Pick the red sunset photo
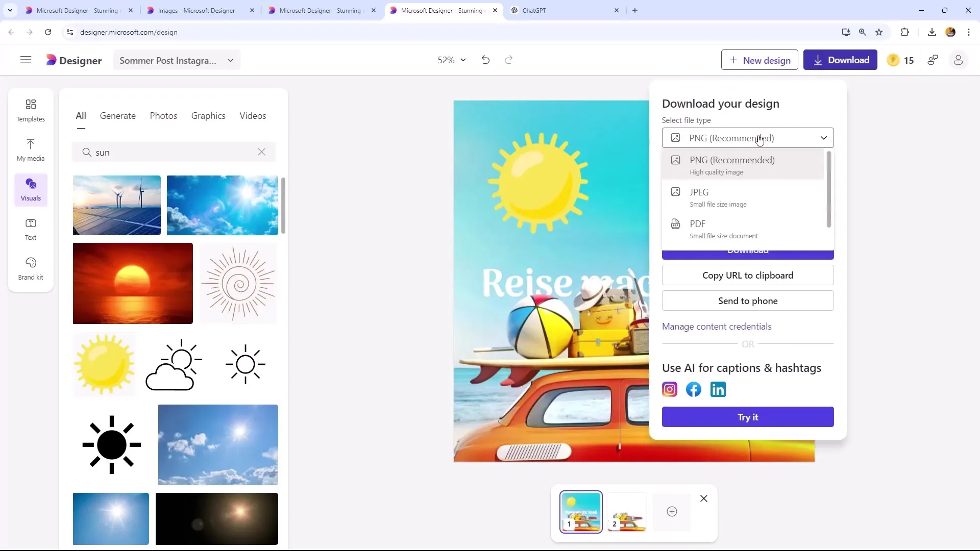 [x=133, y=284]
